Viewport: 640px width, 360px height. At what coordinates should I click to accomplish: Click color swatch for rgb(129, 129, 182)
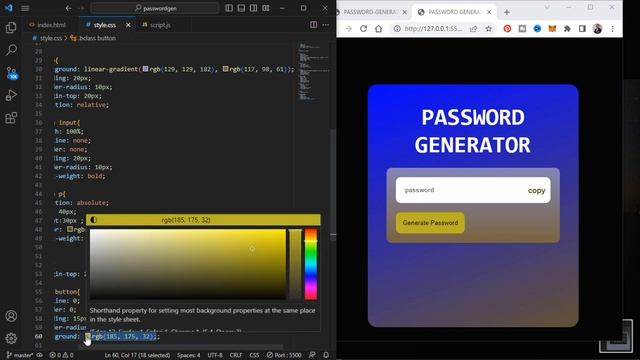145,69
